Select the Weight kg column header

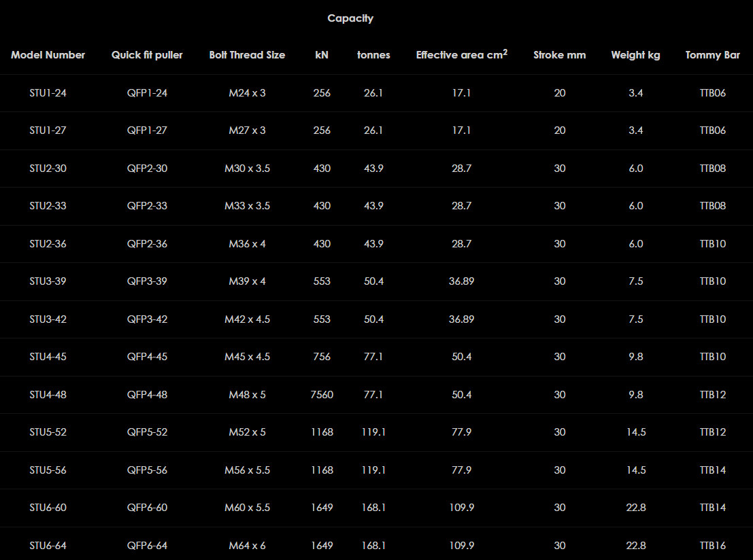point(635,55)
